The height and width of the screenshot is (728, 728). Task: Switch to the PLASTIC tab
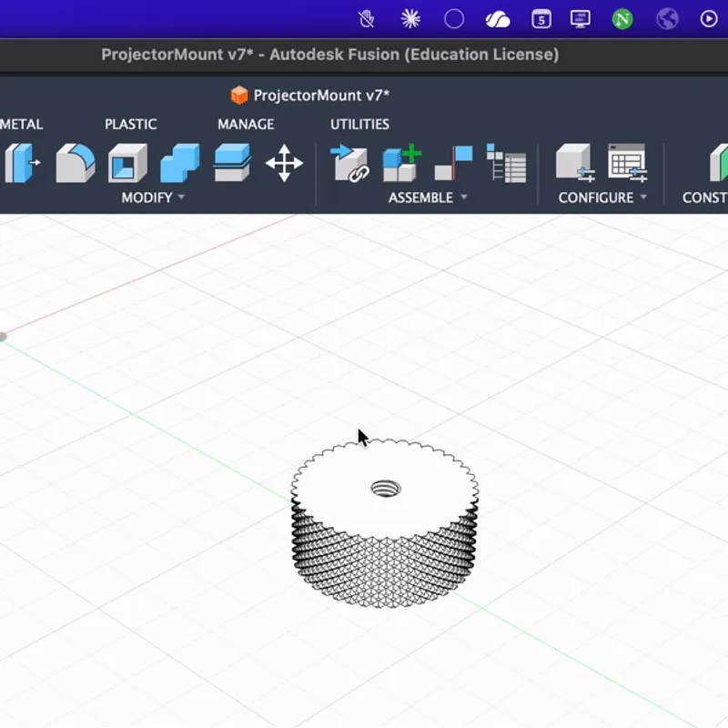click(x=130, y=124)
